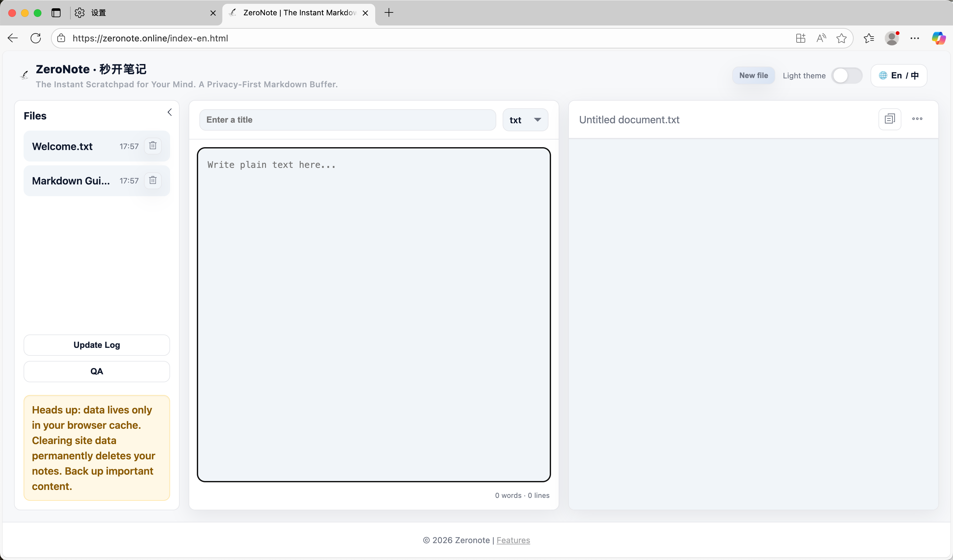Click trash icon next to Markdown Guide file
Screen dimensions: 953x560
[x=153, y=180]
